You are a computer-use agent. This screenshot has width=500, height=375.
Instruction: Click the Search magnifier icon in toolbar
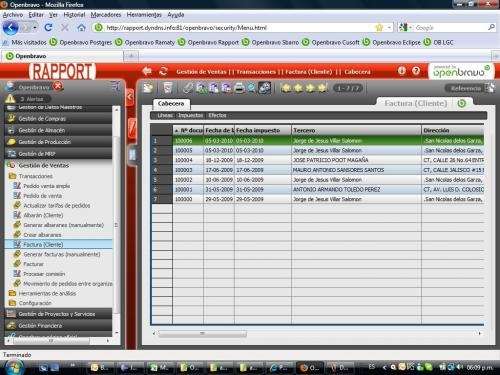pos(252,88)
